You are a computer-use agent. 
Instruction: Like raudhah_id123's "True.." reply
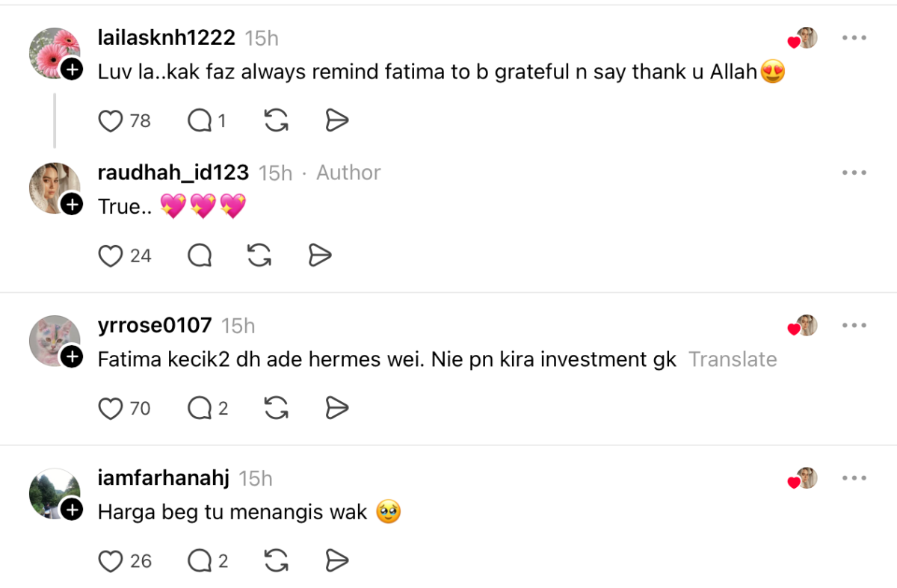[x=111, y=256]
